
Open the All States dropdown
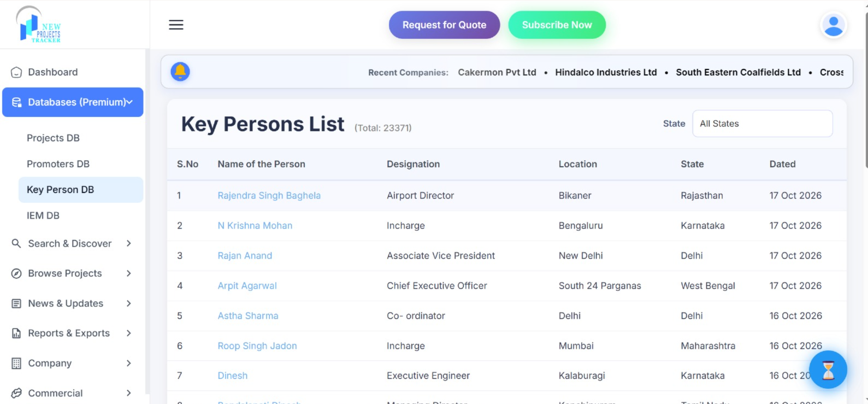click(x=763, y=124)
